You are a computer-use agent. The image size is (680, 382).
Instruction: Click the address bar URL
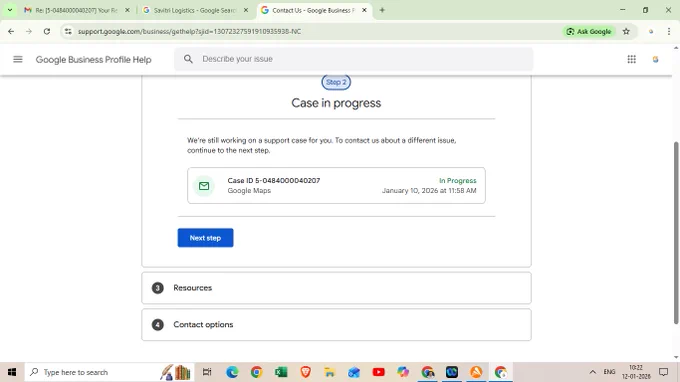[189, 31]
